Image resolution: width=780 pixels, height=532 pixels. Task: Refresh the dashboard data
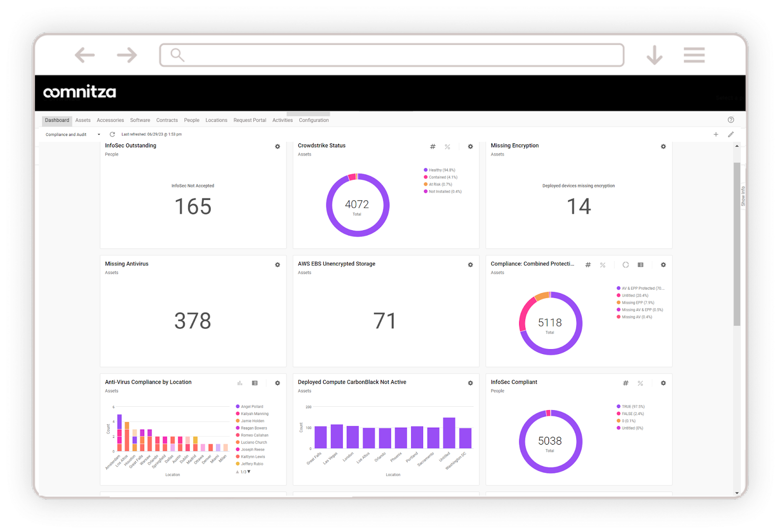click(x=112, y=134)
